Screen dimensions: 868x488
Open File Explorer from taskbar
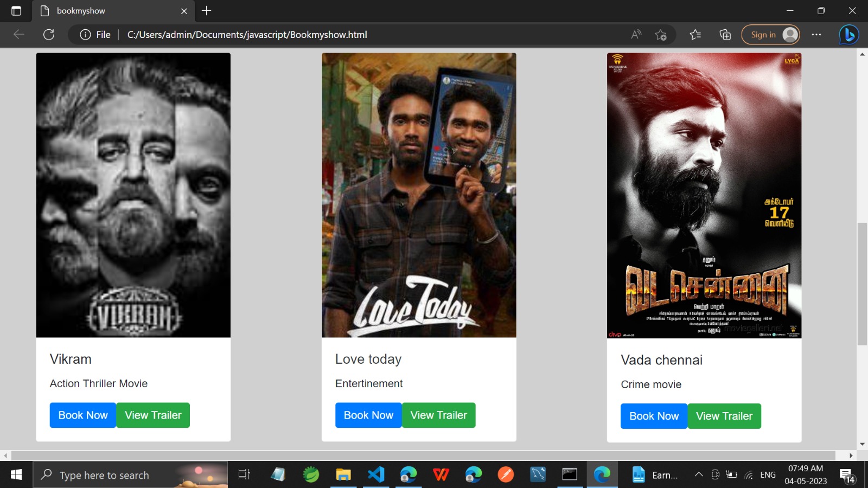[343, 475]
